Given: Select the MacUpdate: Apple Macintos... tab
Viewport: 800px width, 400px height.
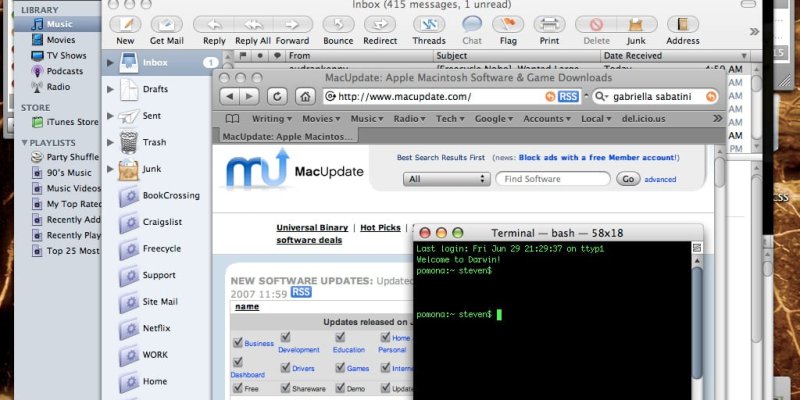Looking at the screenshot, I should coord(288,137).
